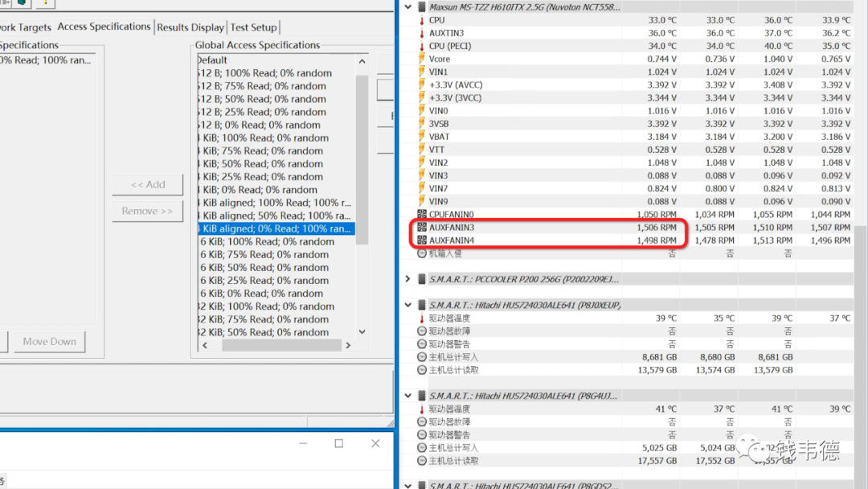Select '512 B; 100% Read; 0% random'

click(276, 73)
